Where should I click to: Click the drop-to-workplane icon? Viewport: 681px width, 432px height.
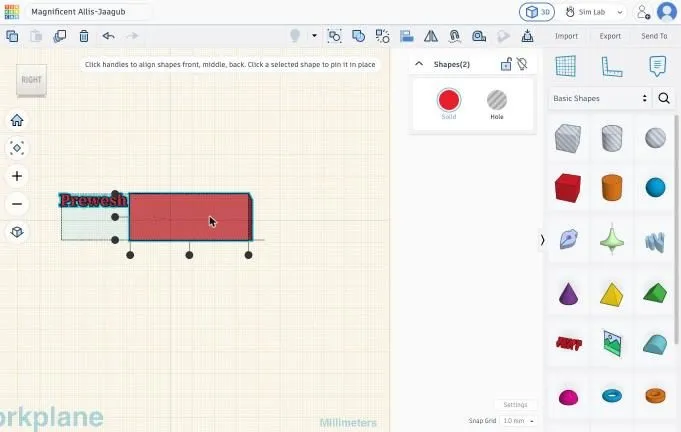click(527, 36)
